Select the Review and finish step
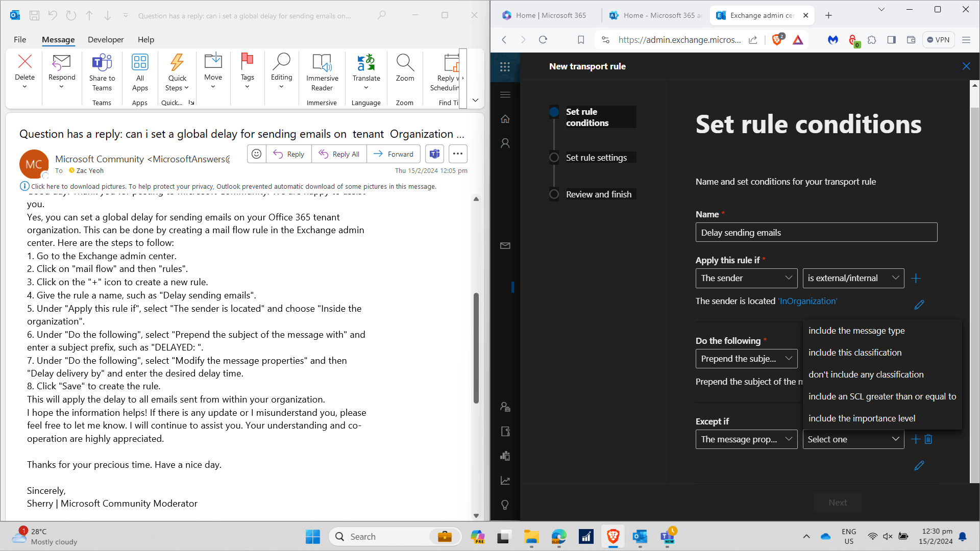Viewport: 980px width, 551px height. [598, 194]
